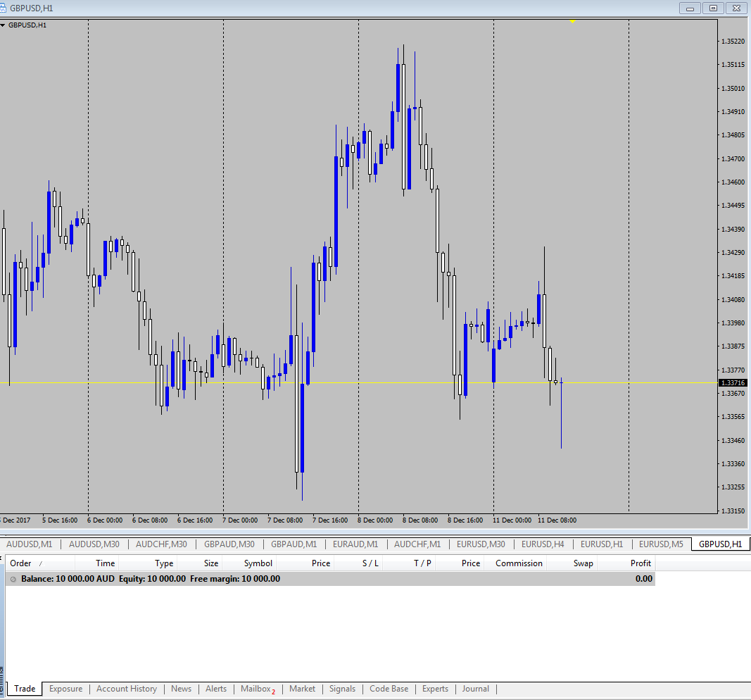Show the Experts log tab
751x700 pixels.
pos(435,689)
